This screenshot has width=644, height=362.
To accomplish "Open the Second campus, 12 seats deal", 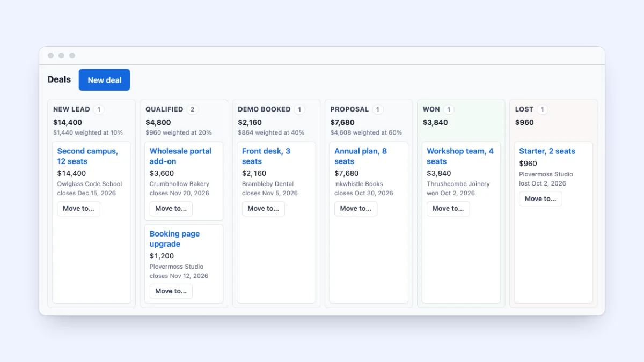I will point(87,156).
